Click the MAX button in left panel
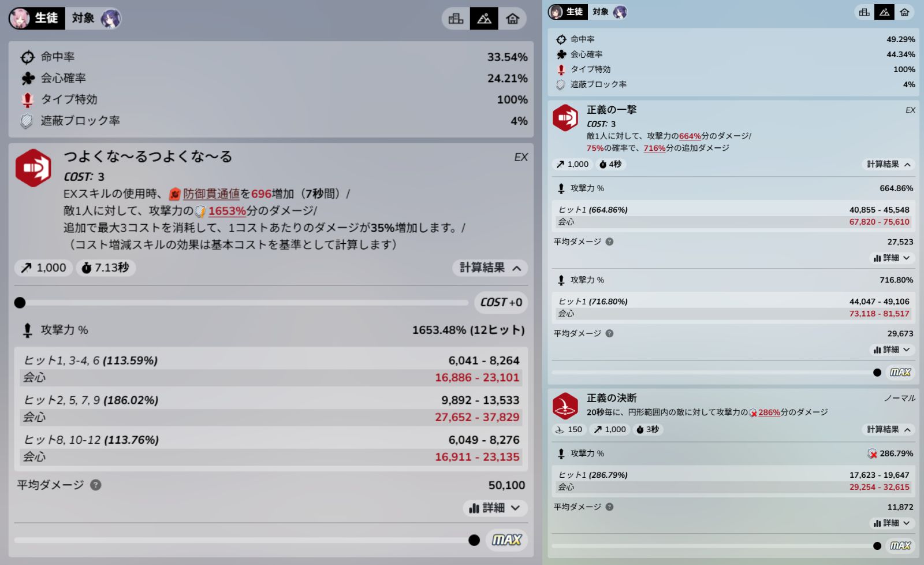Viewport: 924px width, 565px height. 506,540
